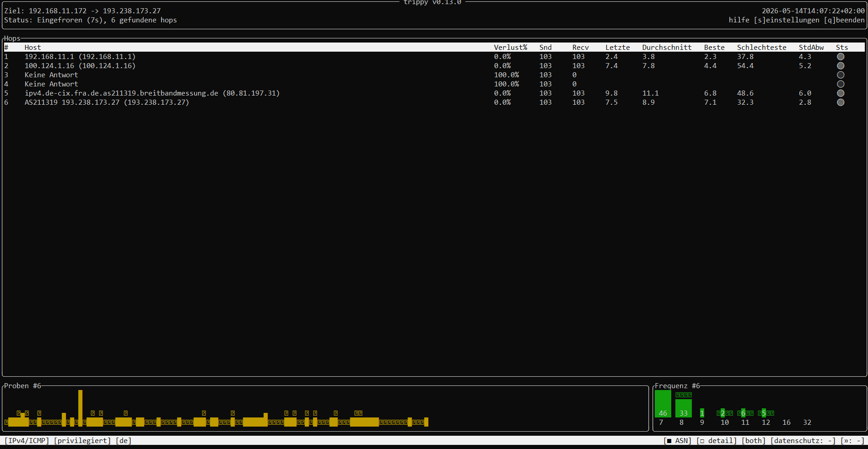Click the Hops panel label
The image size is (868, 449).
[x=12, y=38]
